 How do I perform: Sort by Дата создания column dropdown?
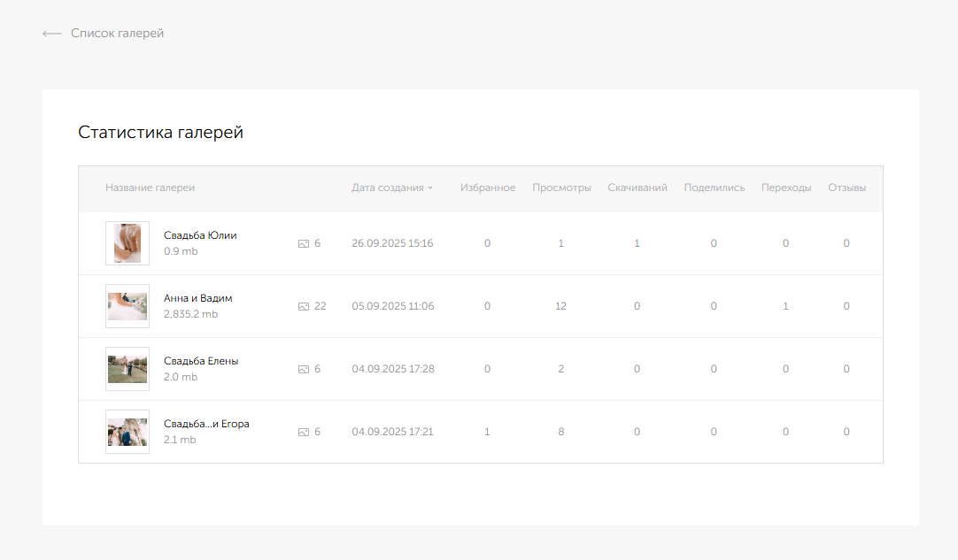430,188
